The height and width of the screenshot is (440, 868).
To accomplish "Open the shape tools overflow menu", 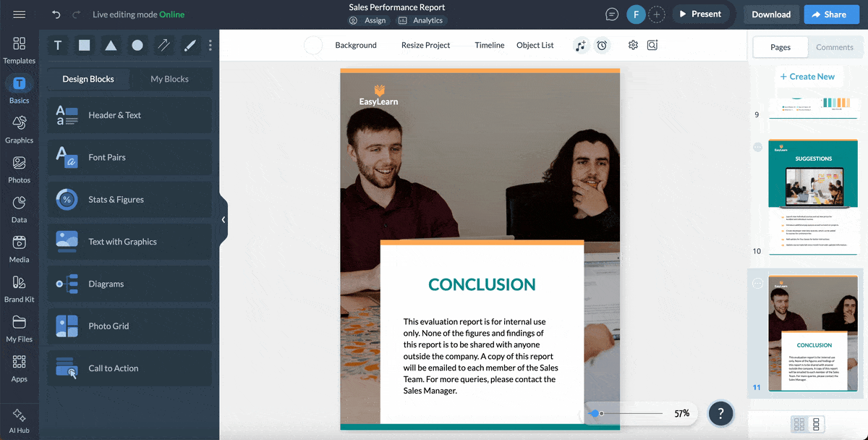I will (210, 45).
